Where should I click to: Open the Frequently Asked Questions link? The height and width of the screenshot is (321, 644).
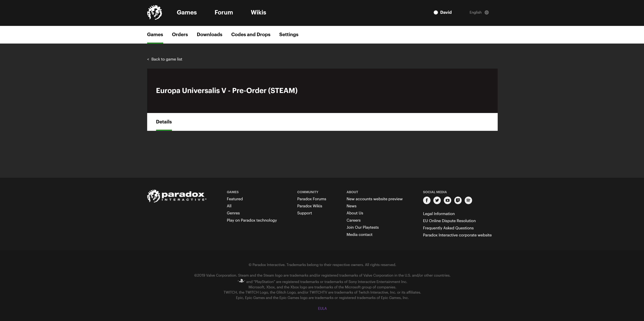pos(448,228)
